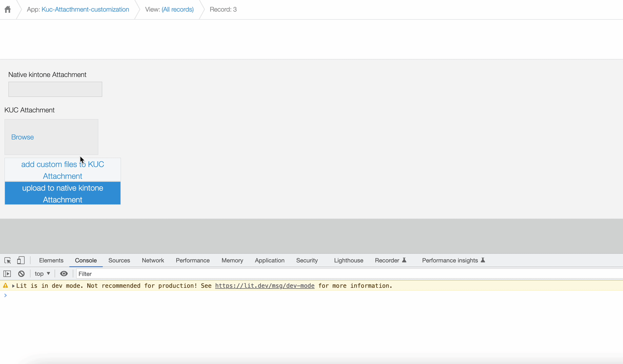Click the console Filter input field
The image size is (623, 364).
[328, 274]
